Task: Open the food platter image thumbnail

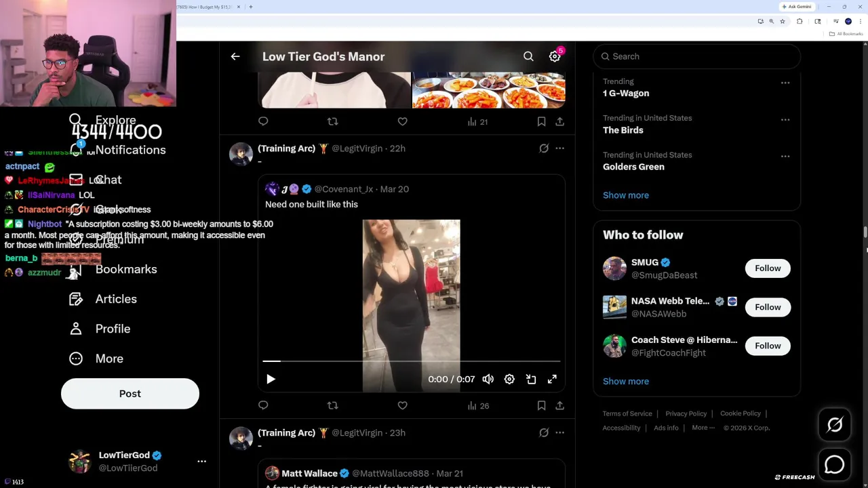Action: (488, 90)
